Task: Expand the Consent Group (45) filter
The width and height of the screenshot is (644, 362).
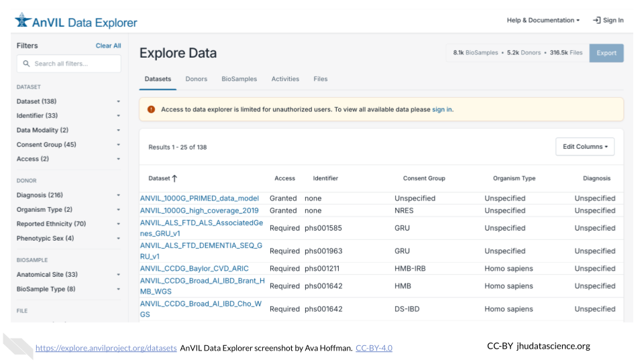Action: (x=68, y=145)
